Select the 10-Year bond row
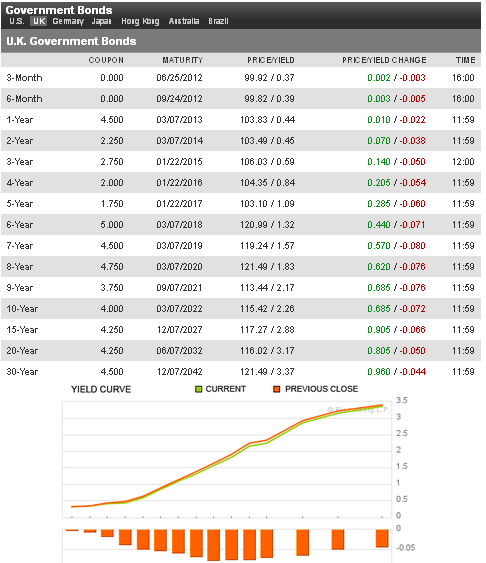This screenshot has height=563, width=486. (241, 309)
